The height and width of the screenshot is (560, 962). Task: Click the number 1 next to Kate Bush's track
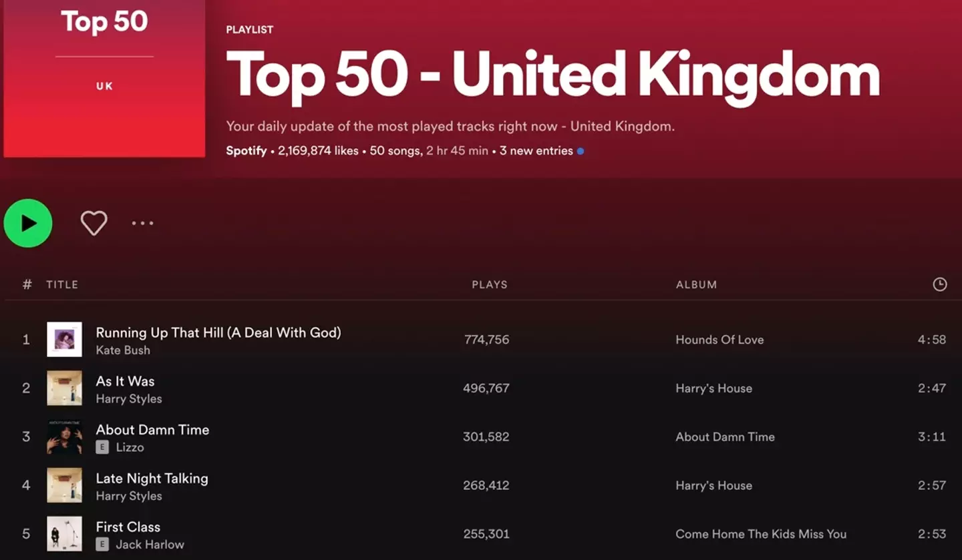[26, 339]
